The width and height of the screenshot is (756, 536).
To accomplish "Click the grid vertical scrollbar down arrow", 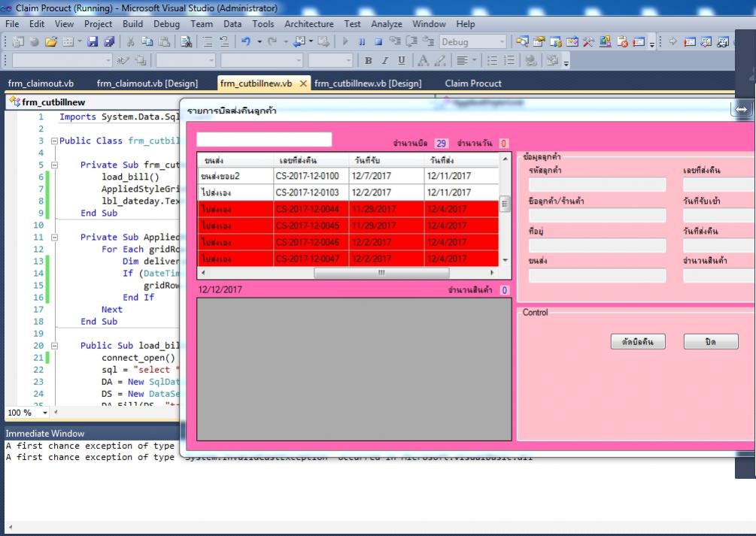I will pos(505,260).
